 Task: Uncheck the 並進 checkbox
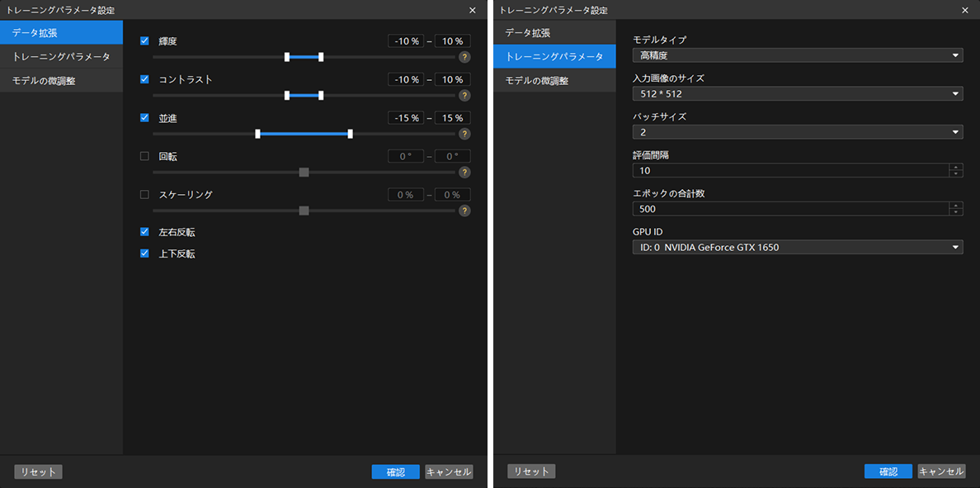coord(144,117)
